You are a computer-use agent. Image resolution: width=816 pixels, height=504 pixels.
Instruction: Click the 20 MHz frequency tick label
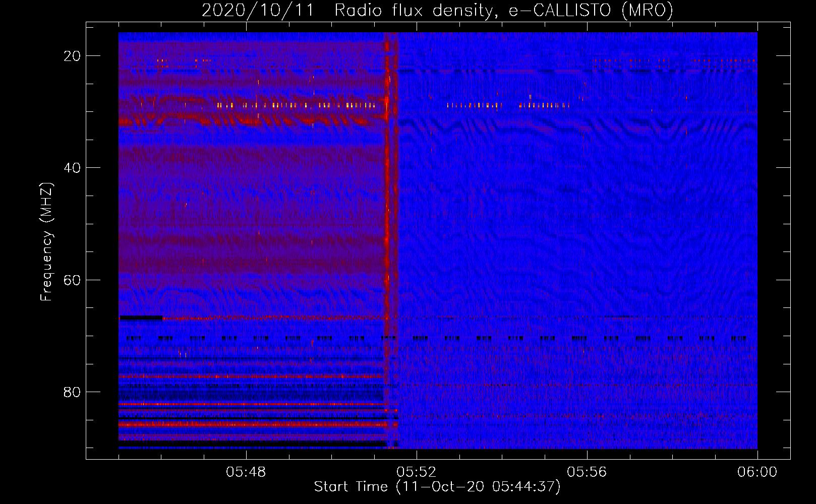[x=72, y=56]
